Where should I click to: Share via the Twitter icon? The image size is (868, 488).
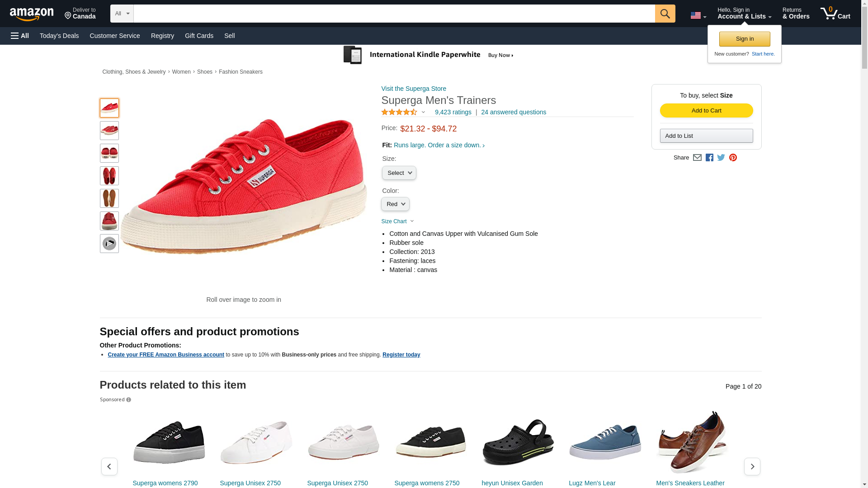point(721,158)
